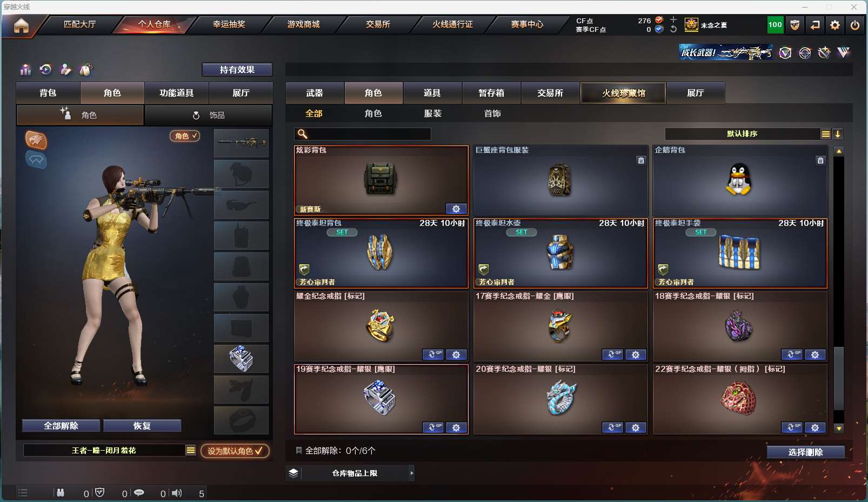
Task: Select the ring accessory slot thumbnail
Action: click(241, 359)
